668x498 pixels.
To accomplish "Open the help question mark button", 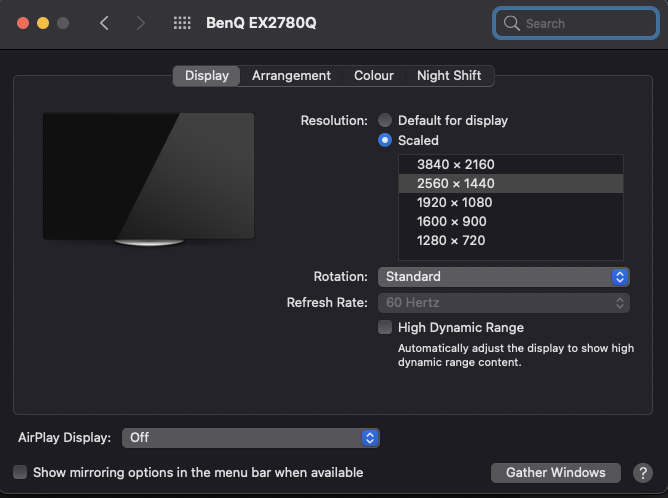I will (642, 472).
